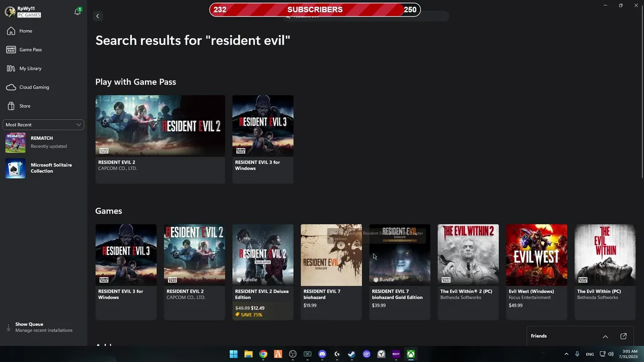Click the microphone tray icon

(577, 354)
